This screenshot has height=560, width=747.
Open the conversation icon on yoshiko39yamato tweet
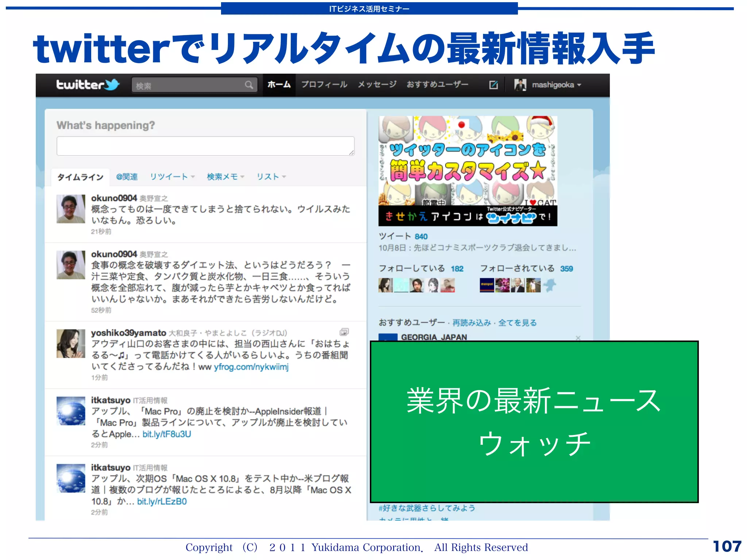click(x=344, y=332)
